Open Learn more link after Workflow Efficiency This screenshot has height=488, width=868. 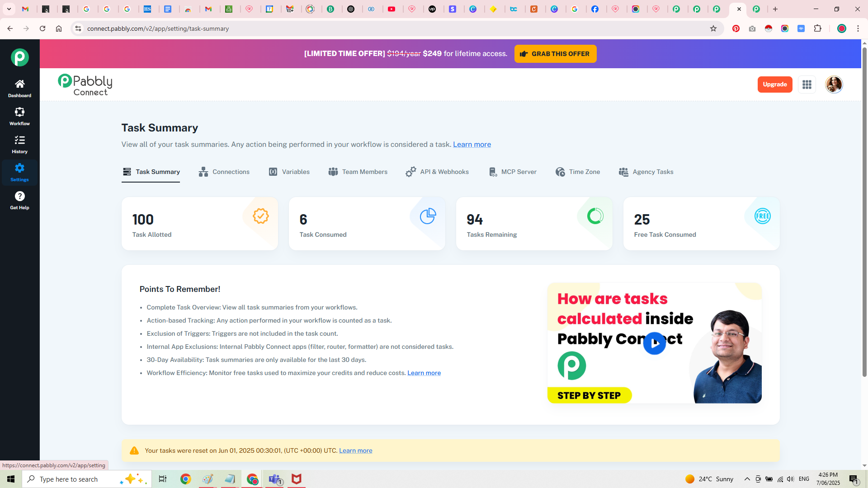424,373
